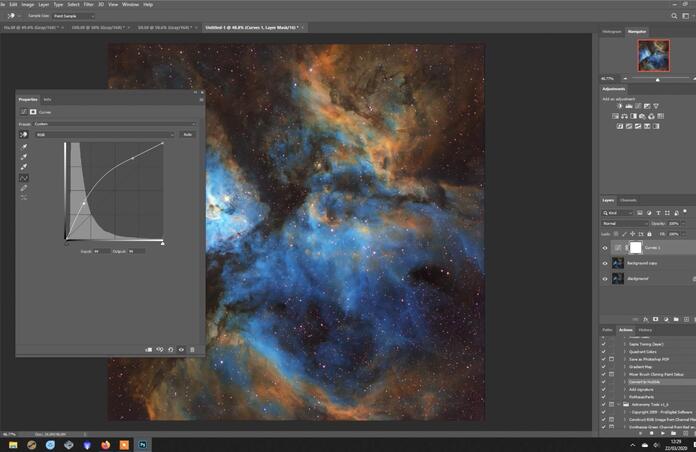Open the layer blend mode Normal dropdown

(625, 223)
